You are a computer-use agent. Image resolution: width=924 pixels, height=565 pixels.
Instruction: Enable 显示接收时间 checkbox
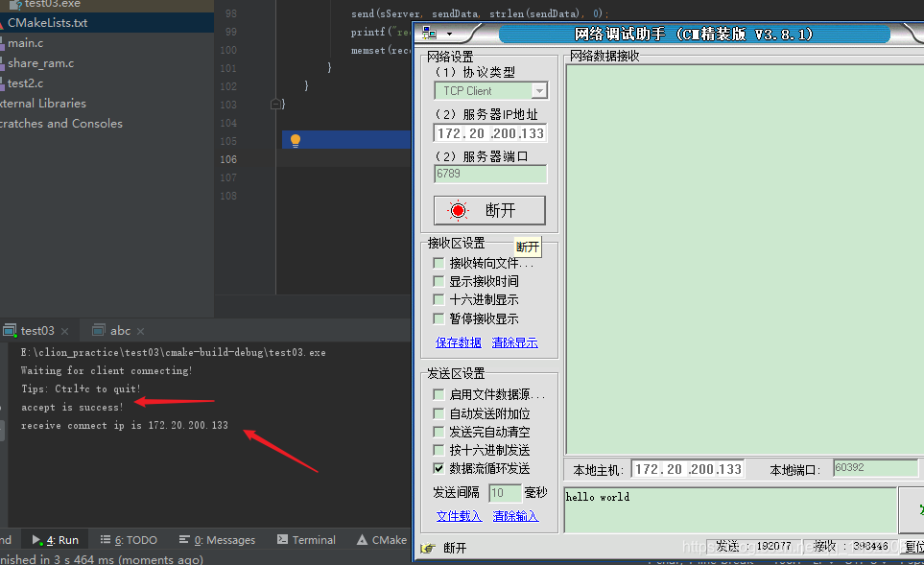pyautogui.click(x=438, y=281)
